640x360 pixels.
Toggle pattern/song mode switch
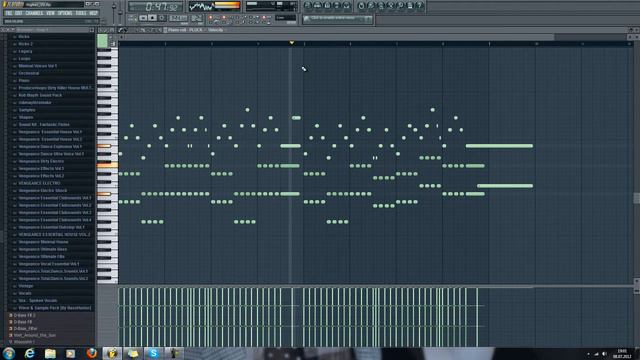132,18
